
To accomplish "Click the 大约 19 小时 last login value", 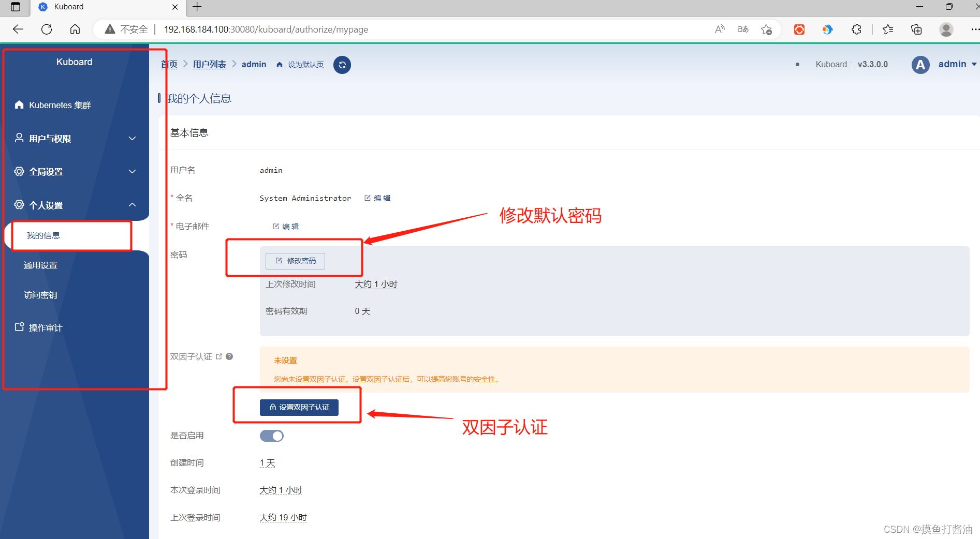I will [283, 517].
